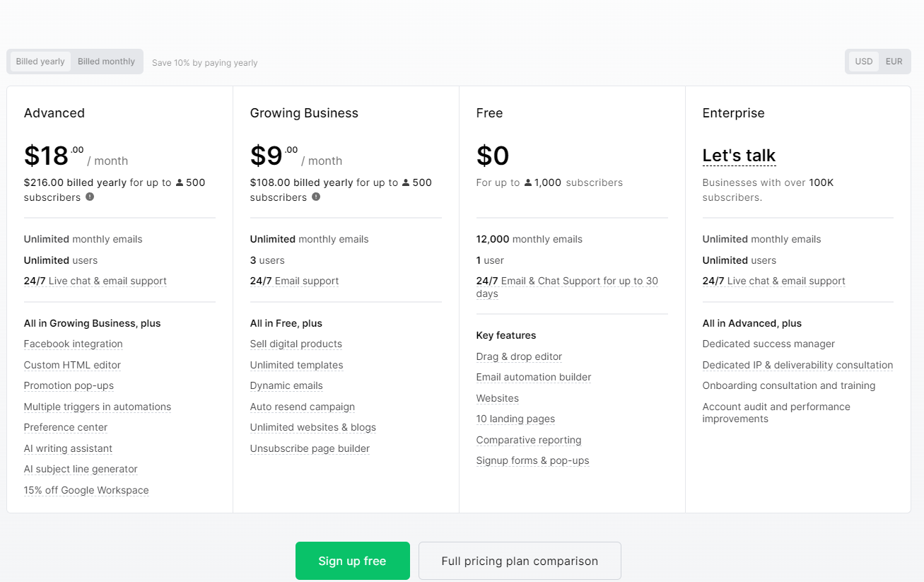This screenshot has height=582, width=924.
Task: Click info icon in Advanced plan subscribers line
Action: tap(90, 197)
